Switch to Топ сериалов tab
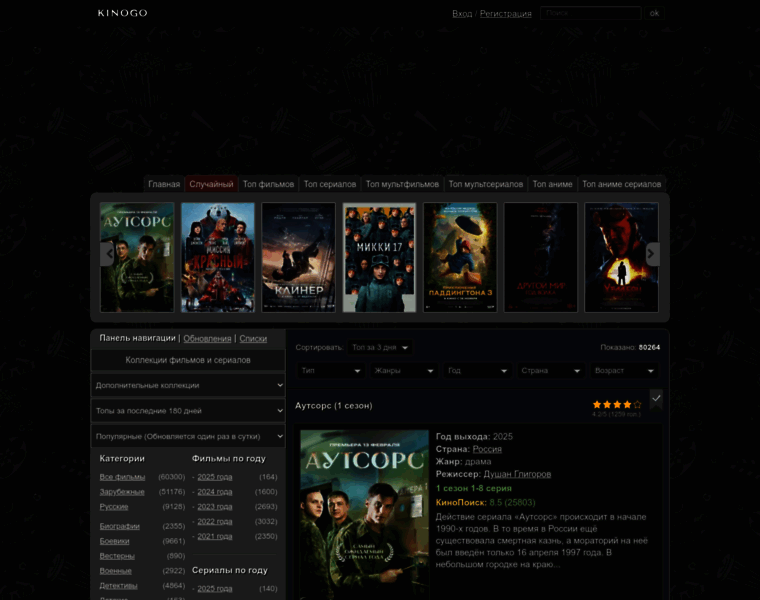 coord(330,184)
